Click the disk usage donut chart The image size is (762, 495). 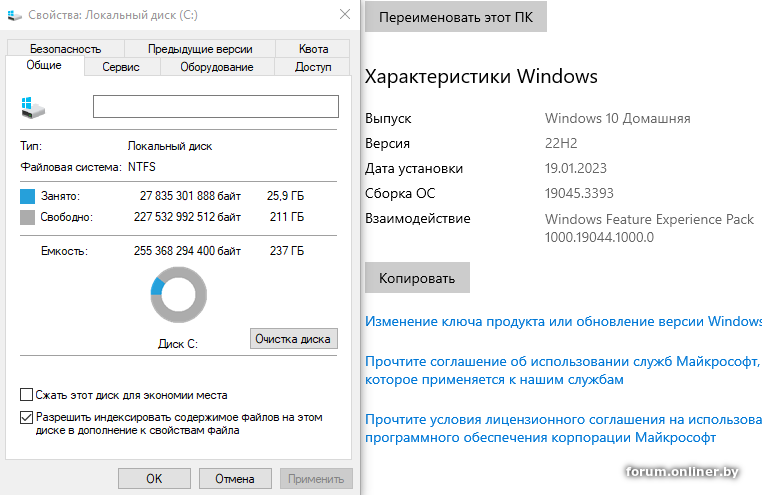178,295
